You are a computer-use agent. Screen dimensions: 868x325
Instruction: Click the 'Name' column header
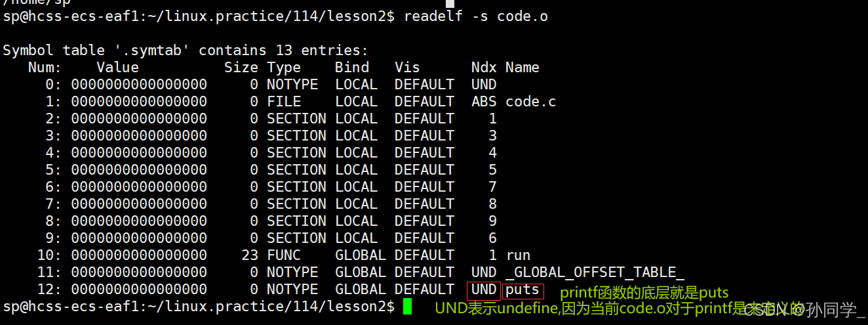click(x=523, y=68)
